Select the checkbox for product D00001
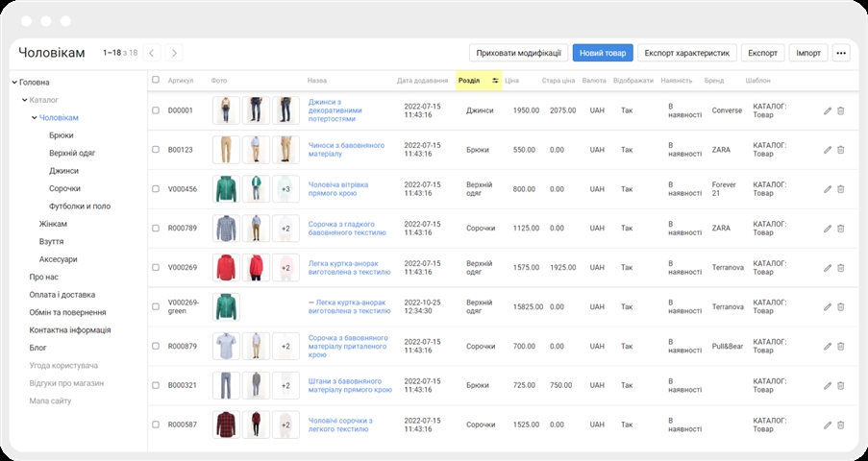Viewport: 868px width, 461px height. pos(156,110)
